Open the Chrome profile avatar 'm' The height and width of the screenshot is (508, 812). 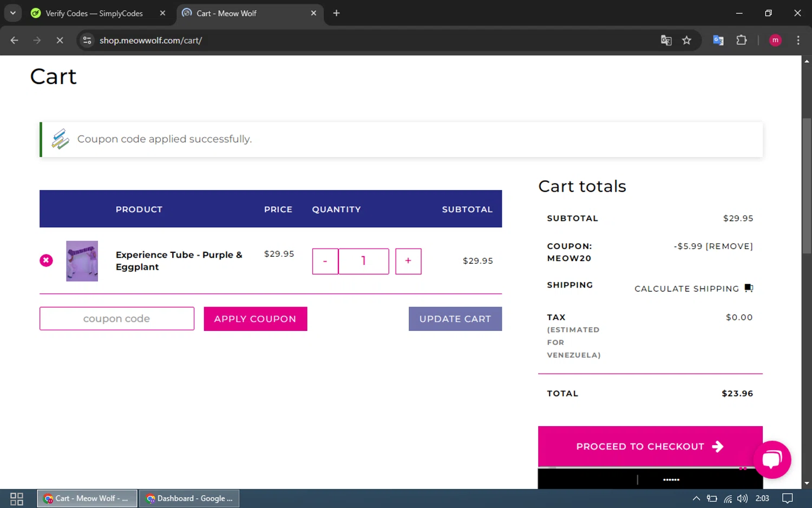pos(775,40)
